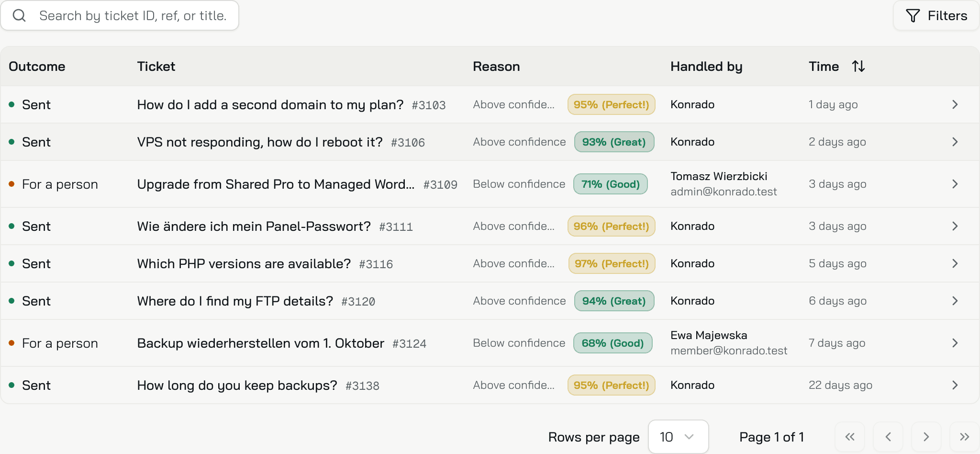The image size is (980, 454).
Task: Click the 97% (Perfect!) confidence badge
Action: pos(612,263)
